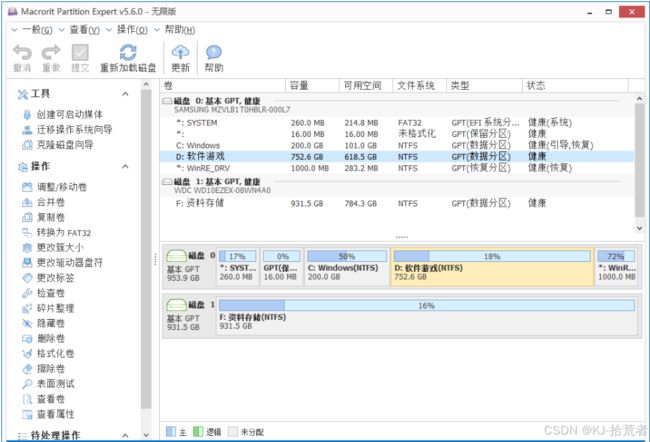650x442 pixels.
Task: Choose 隐藏卷 operation
Action: pyautogui.click(x=43, y=323)
